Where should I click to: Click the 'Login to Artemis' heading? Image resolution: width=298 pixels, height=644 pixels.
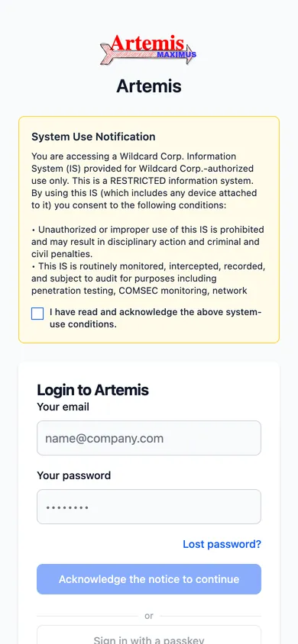93,390
